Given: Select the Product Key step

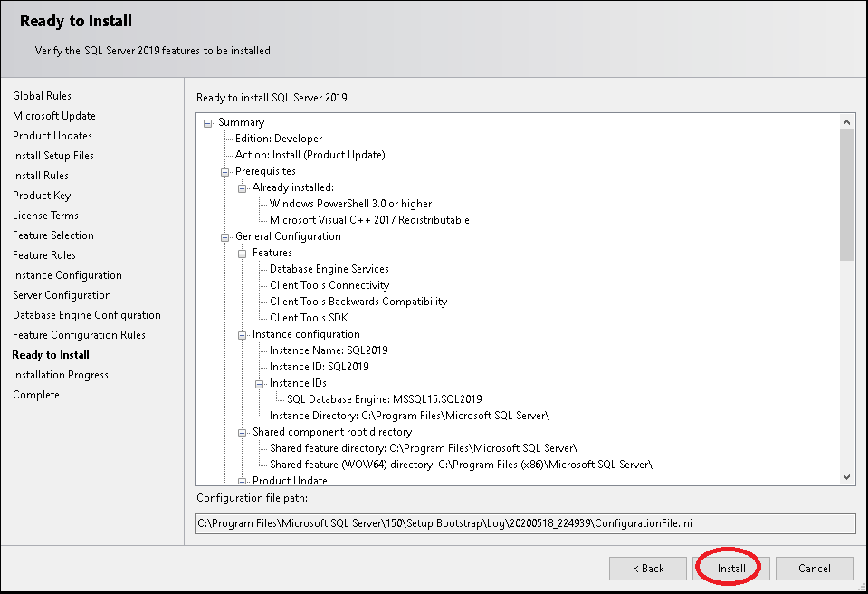Looking at the screenshot, I should point(42,196).
